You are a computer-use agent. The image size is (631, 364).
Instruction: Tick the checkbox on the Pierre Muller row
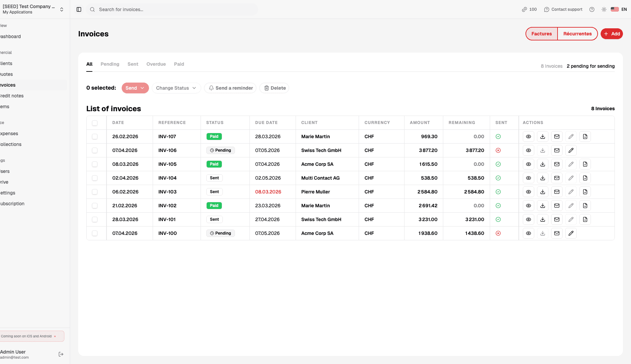coord(95,192)
